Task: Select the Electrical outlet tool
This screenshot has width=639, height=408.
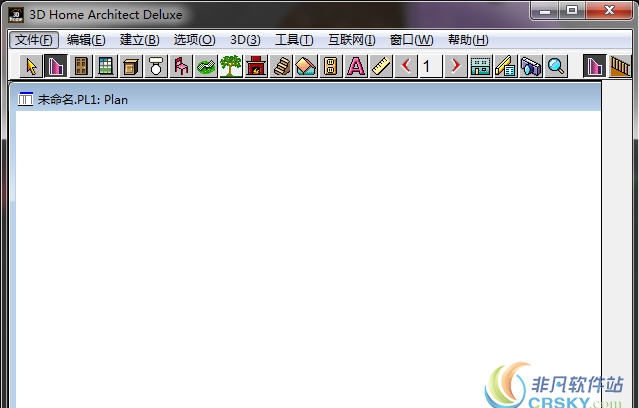Action: tap(331, 66)
